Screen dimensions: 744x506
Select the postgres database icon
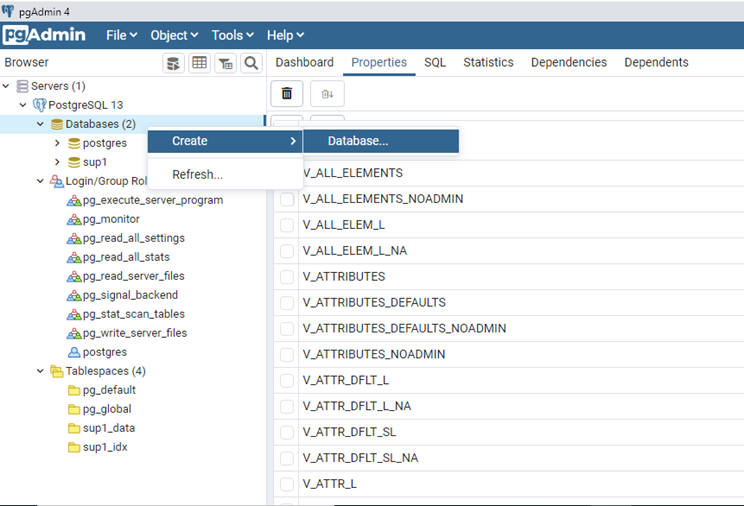[74, 143]
